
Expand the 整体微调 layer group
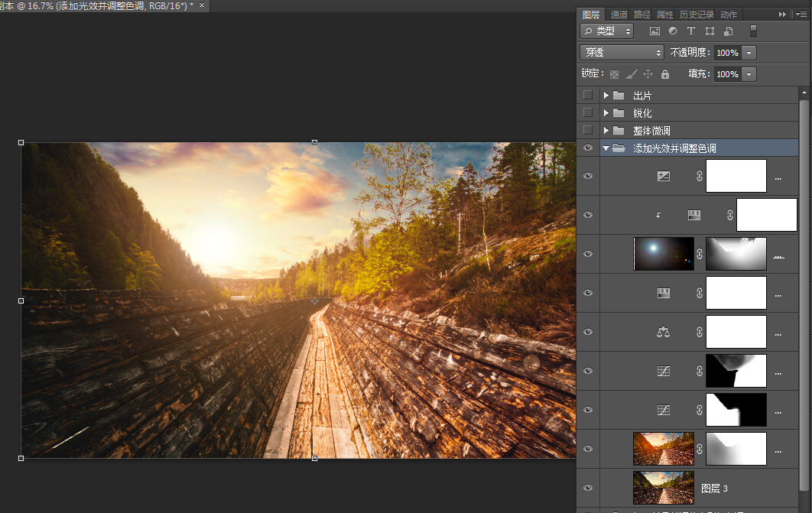pyautogui.click(x=606, y=131)
